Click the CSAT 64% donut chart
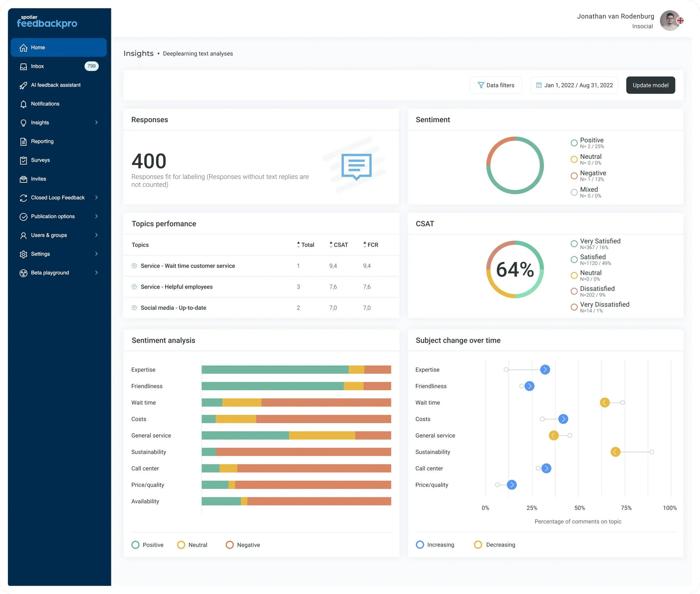Viewport: 700px width, 594px height. click(x=514, y=270)
